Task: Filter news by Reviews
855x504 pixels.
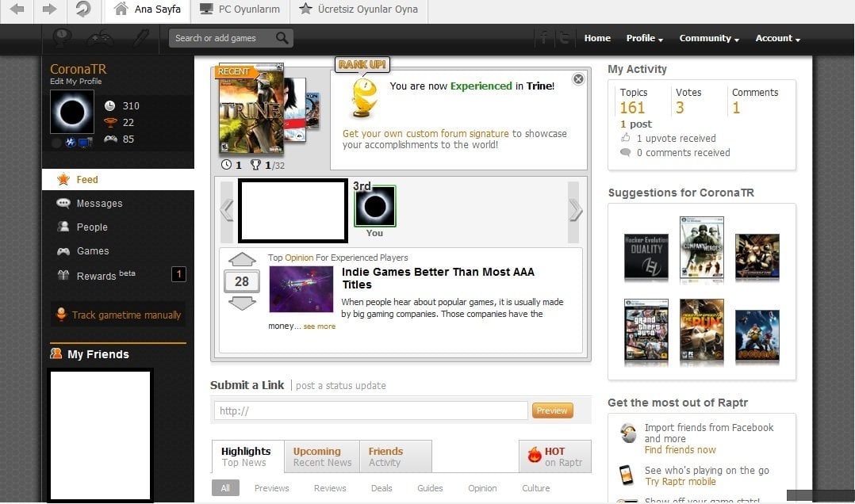Action: (x=330, y=488)
